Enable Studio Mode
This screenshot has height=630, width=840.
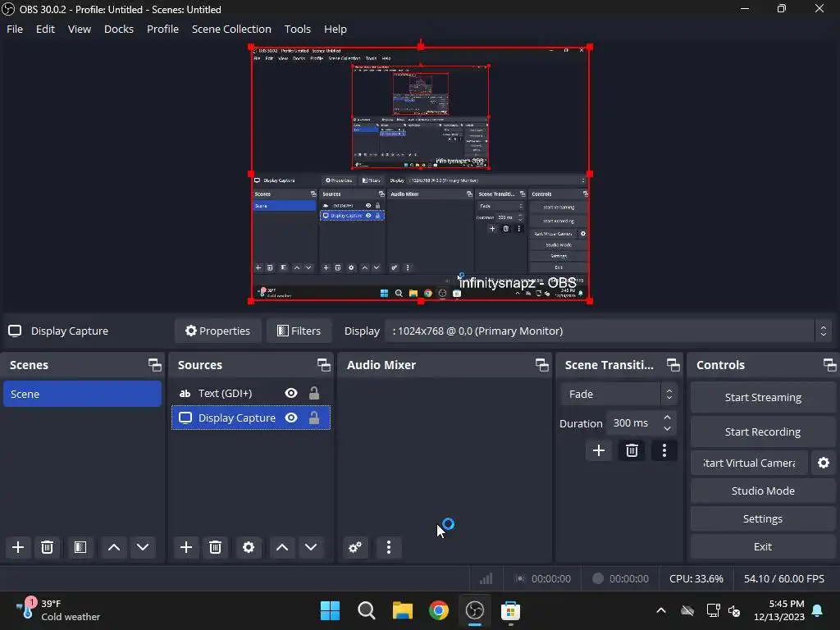(x=763, y=491)
